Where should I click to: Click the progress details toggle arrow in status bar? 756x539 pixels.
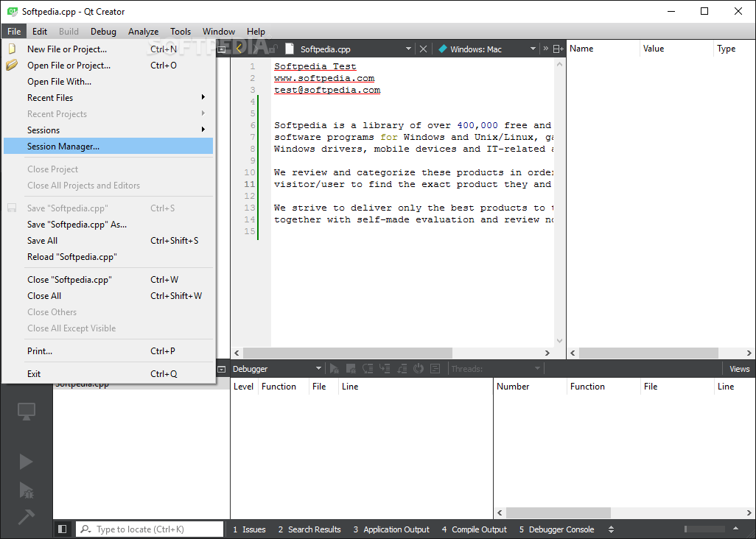[x=736, y=529]
